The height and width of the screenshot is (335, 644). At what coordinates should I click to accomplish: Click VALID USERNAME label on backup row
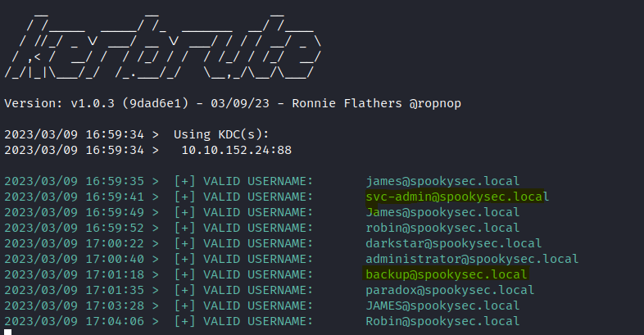click(x=258, y=274)
